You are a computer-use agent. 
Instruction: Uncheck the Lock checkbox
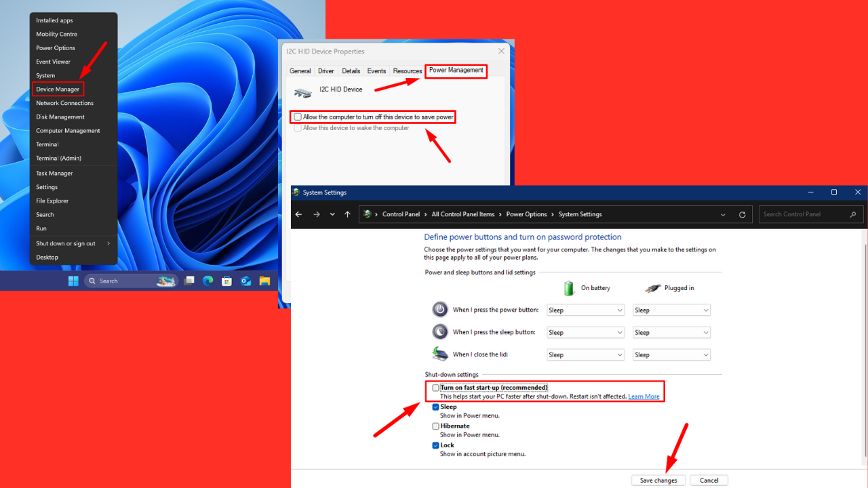435,445
